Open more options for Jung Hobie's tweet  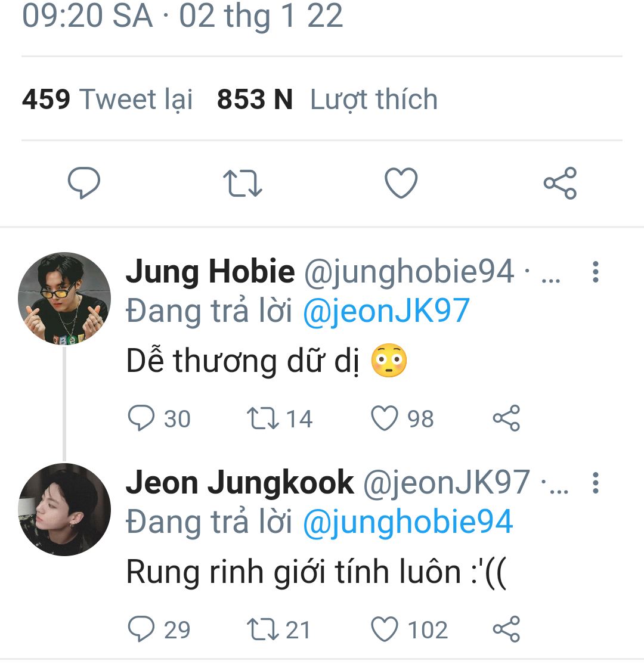pos(595,272)
